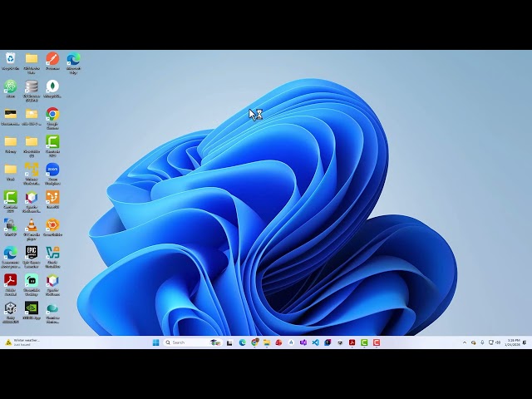532x399 pixels.
Task: Open the Adobe Acrobat desktop shortcut
Action: click(x=11, y=285)
